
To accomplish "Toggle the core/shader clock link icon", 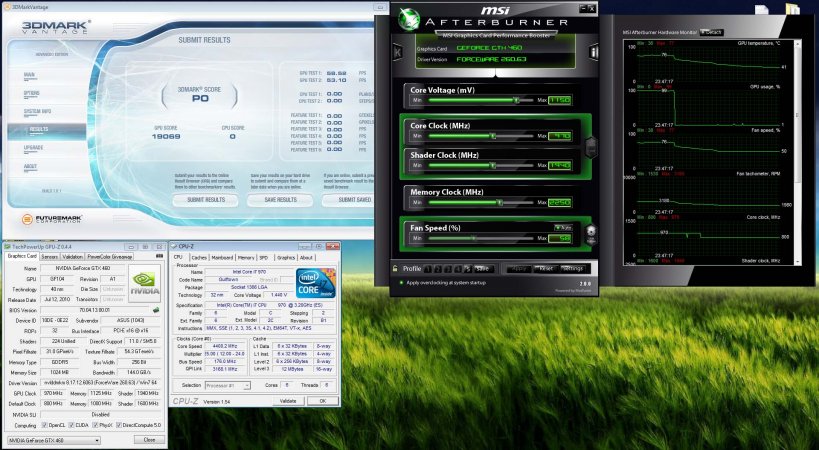I will [591, 147].
